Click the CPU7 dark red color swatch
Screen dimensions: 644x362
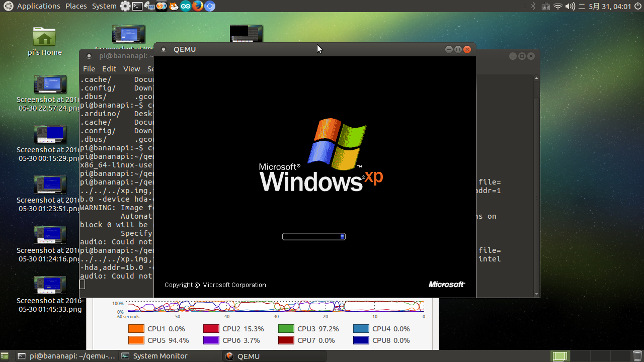click(286, 340)
